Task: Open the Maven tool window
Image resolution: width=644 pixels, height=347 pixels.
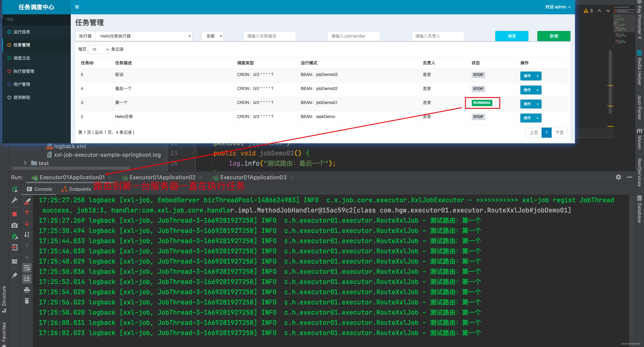Action: click(640, 139)
